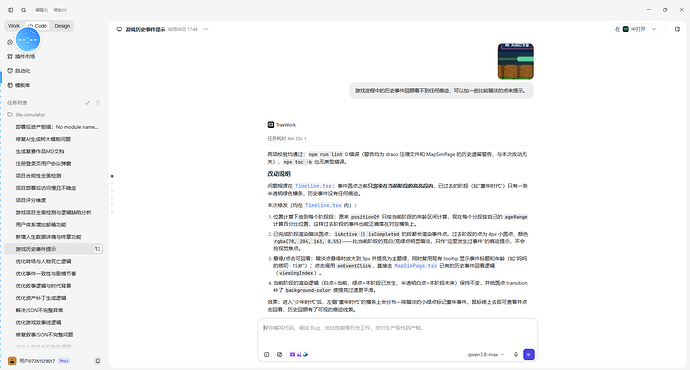Filter the task list
690x370 pixels.
(x=98, y=103)
